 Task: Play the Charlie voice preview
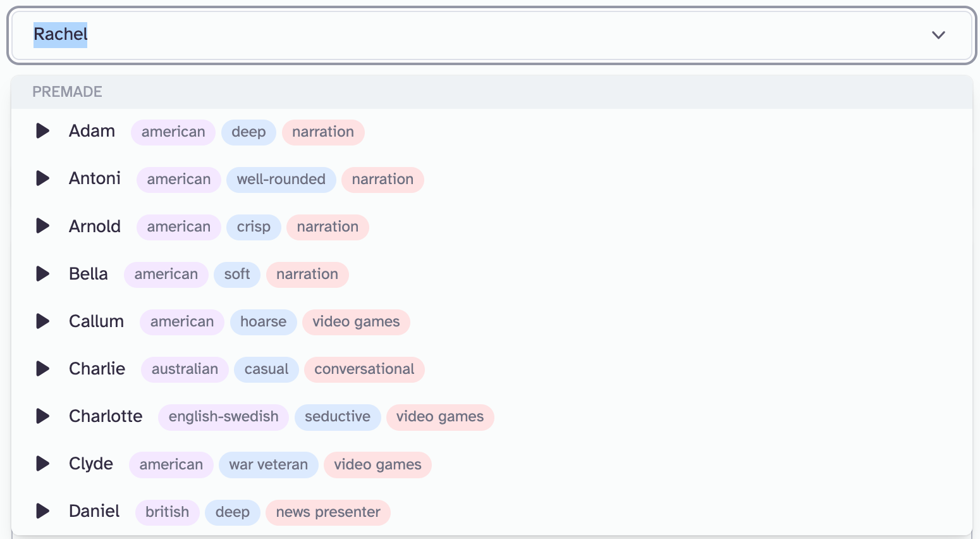pyautogui.click(x=42, y=369)
